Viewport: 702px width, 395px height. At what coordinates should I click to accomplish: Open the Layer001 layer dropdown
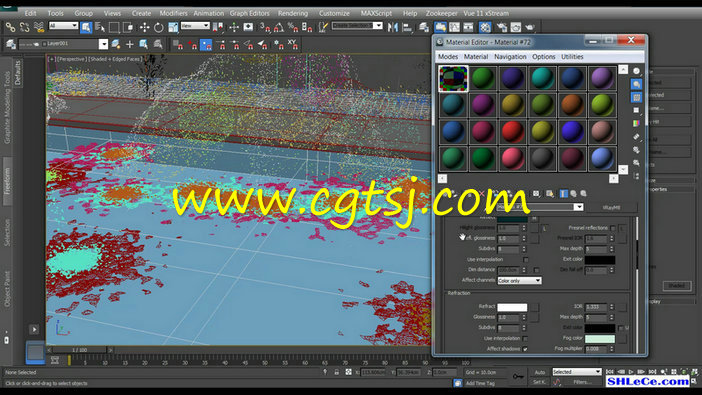pyautogui.click(x=103, y=44)
